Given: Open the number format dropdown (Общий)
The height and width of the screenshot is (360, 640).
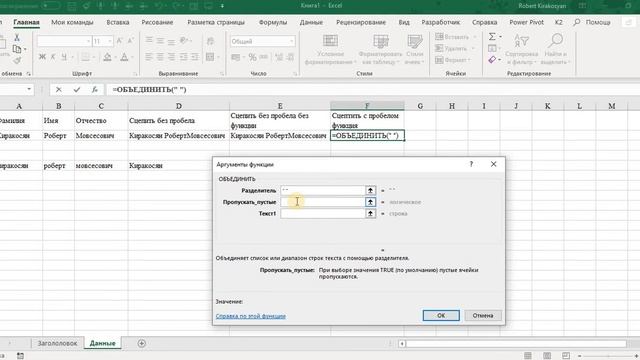Looking at the screenshot, I should tap(291, 41).
